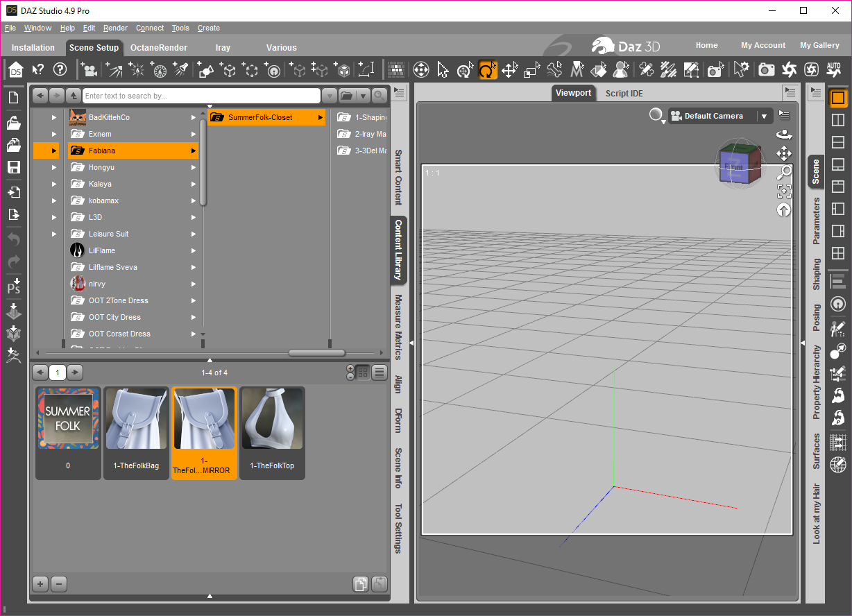Select the Joint Editor bone tool

tap(554, 69)
